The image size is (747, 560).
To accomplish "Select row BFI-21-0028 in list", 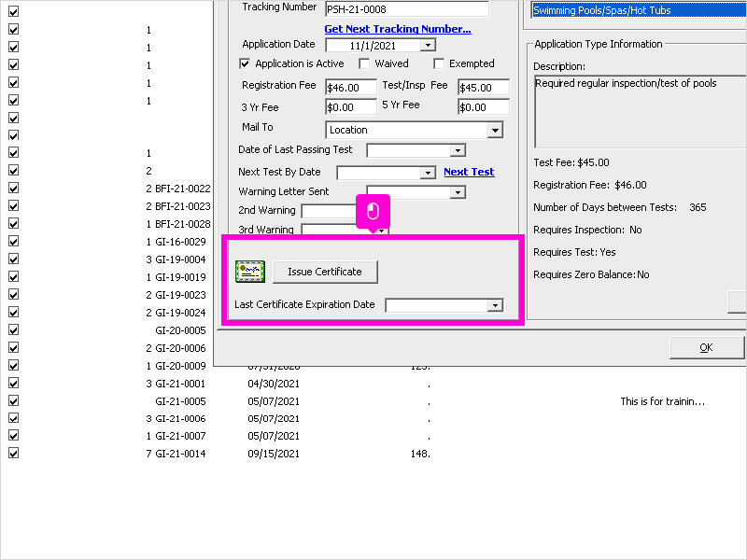I will coord(183,224).
